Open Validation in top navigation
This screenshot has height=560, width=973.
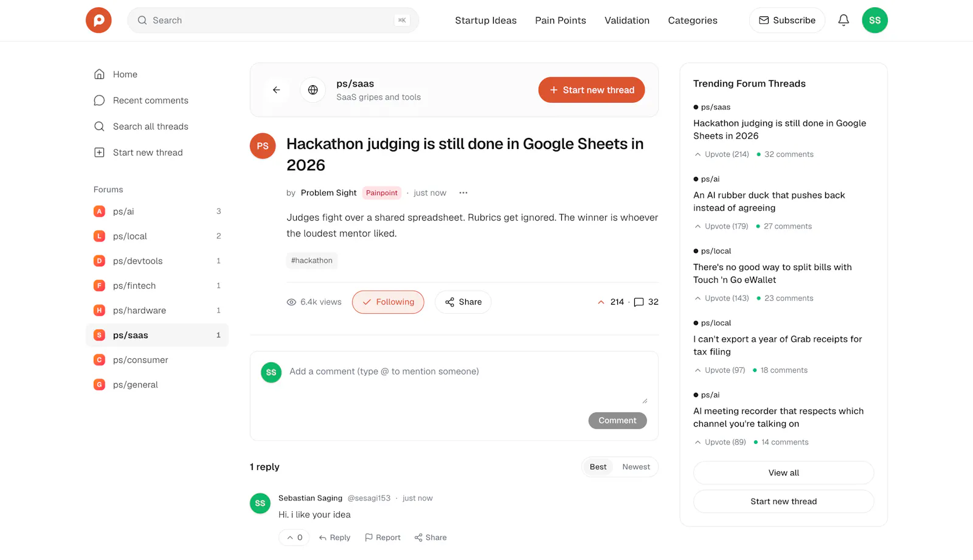[627, 20]
